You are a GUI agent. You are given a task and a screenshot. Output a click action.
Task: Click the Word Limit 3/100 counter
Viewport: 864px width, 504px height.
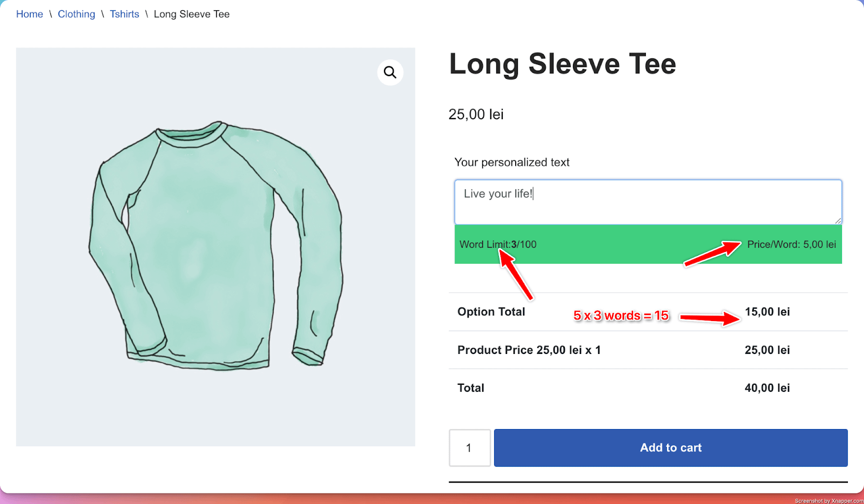click(x=497, y=244)
